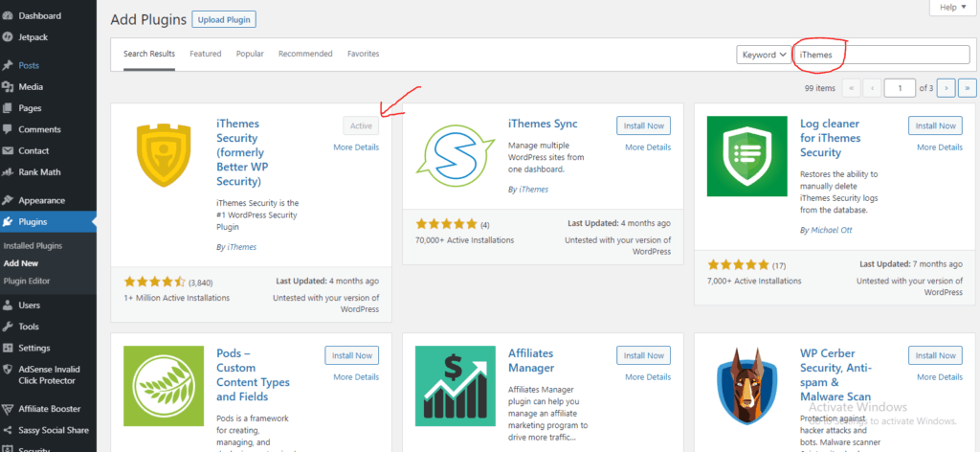This screenshot has height=452, width=980.
Task: Switch to the Featured tab
Action: tap(206, 54)
